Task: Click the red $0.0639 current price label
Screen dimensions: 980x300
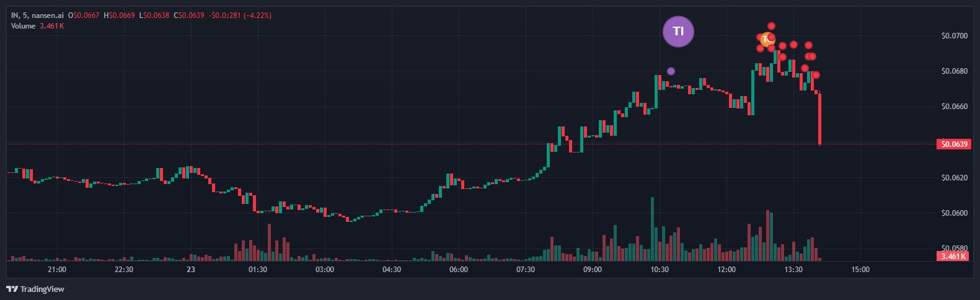Action: [x=954, y=144]
